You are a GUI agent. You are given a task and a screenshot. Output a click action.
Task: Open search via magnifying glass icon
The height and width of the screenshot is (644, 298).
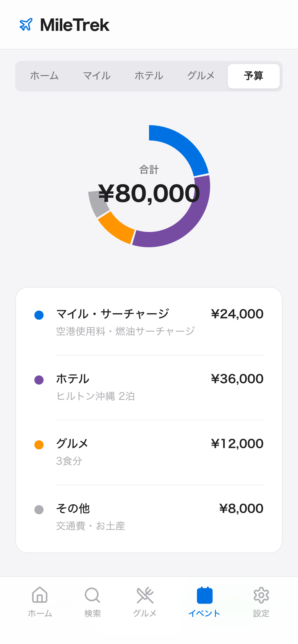[92, 595]
